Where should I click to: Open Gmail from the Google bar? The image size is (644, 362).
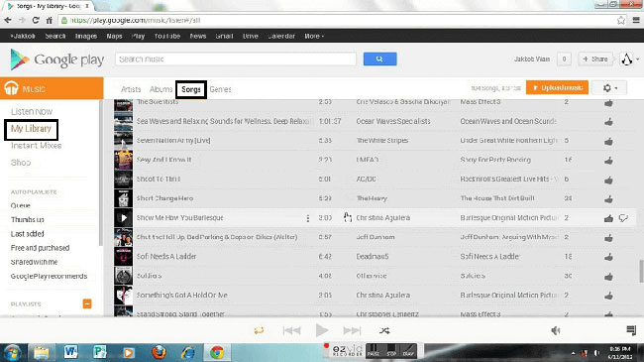click(x=224, y=36)
